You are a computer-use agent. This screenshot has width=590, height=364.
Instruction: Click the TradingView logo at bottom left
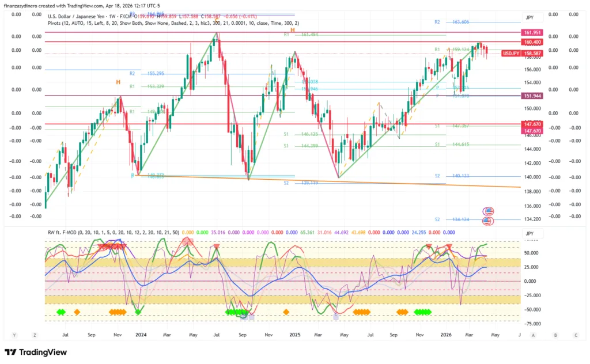coord(36,352)
